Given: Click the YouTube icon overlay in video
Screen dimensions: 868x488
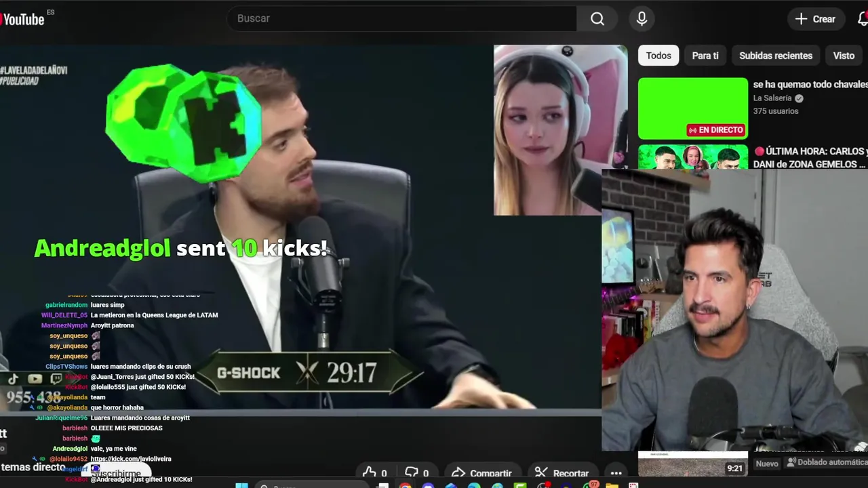Looking at the screenshot, I should tap(35, 379).
